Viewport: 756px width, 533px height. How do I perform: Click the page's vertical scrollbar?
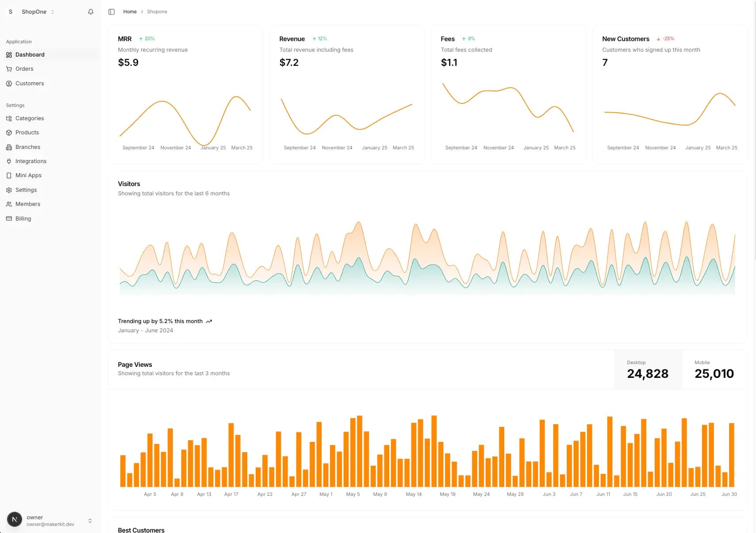click(755, 133)
